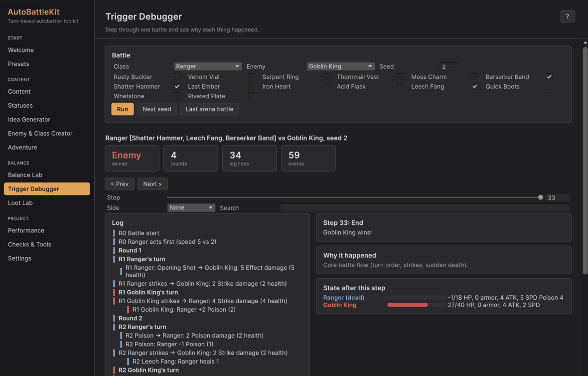
Task: Toggle the Last Ember checkbox
Action: [x=251, y=86]
